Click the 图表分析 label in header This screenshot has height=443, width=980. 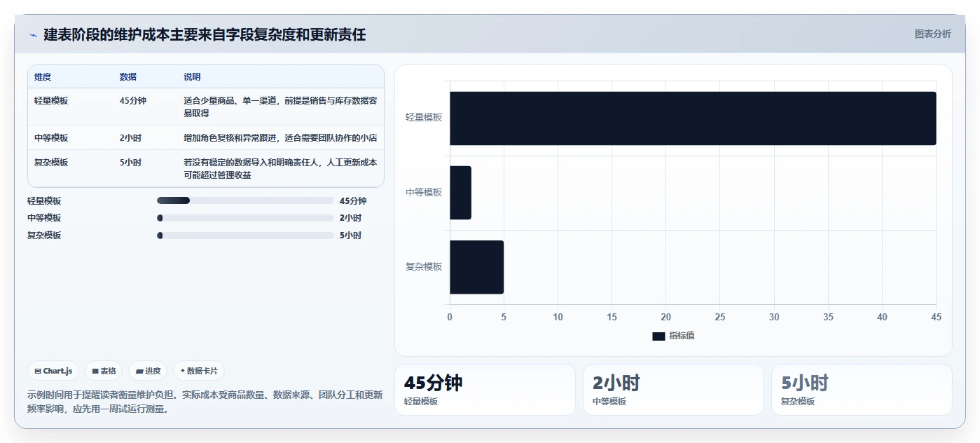[932, 34]
